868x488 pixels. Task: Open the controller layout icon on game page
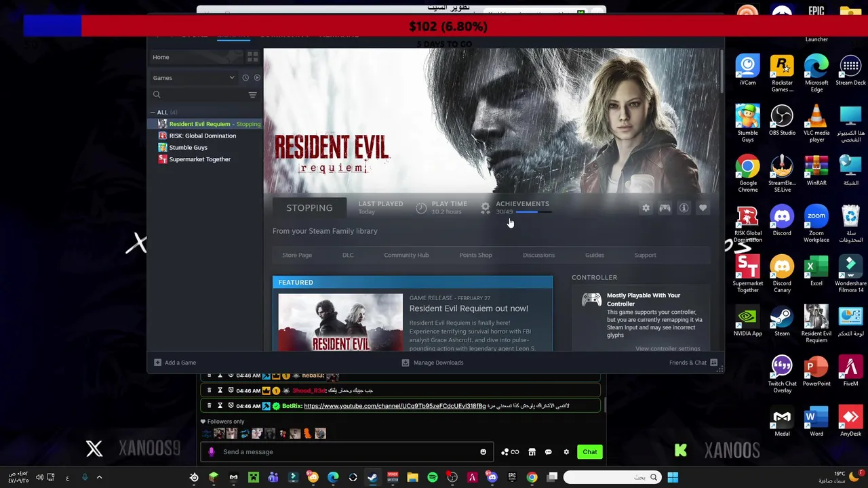(665, 208)
